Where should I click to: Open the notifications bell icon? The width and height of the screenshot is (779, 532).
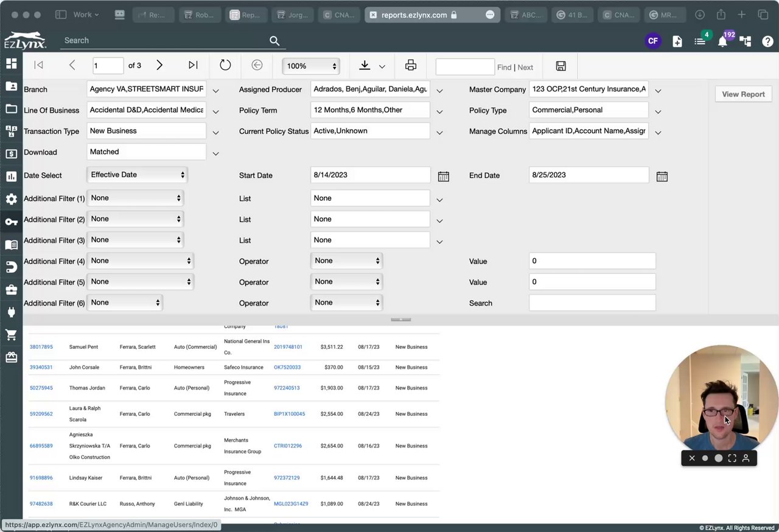point(722,41)
